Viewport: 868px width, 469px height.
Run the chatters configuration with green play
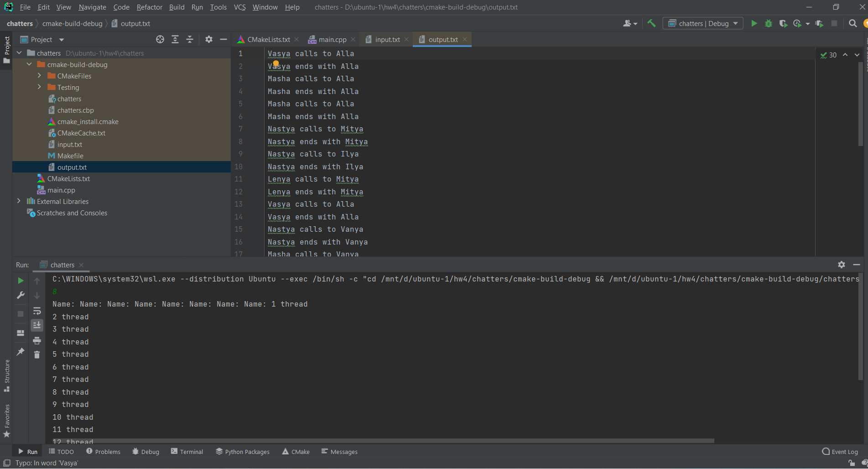coord(754,23)
